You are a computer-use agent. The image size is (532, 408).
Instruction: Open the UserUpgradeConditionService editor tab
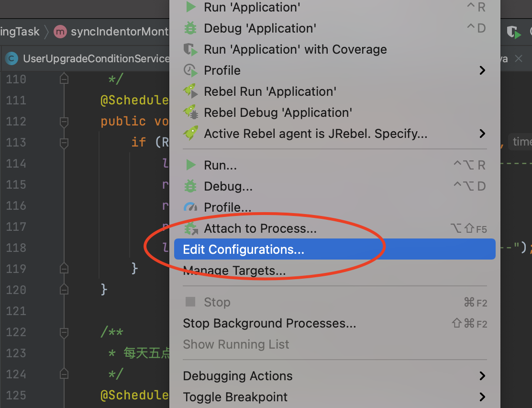click(91, 59)
